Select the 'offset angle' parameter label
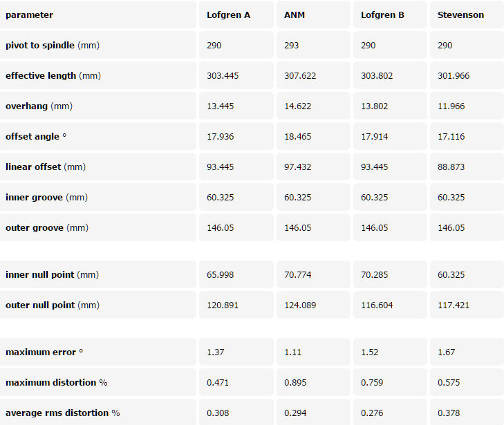 pos(36,137)
